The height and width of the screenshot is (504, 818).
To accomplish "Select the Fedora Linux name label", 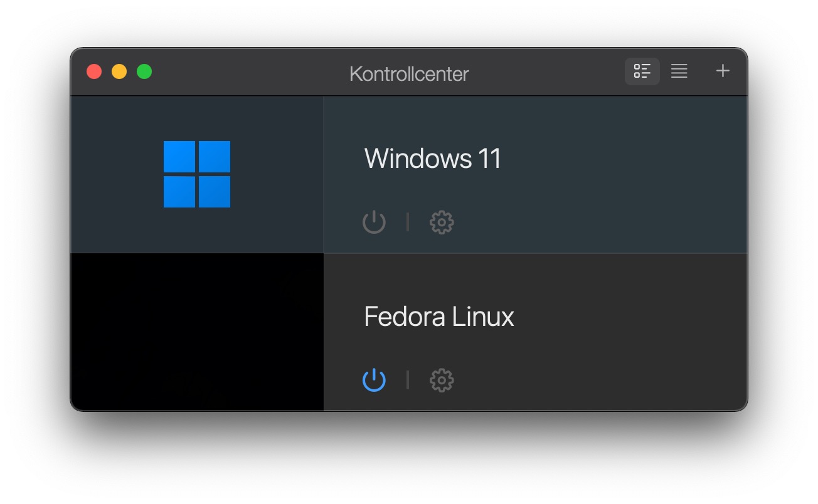I will 439,317.
